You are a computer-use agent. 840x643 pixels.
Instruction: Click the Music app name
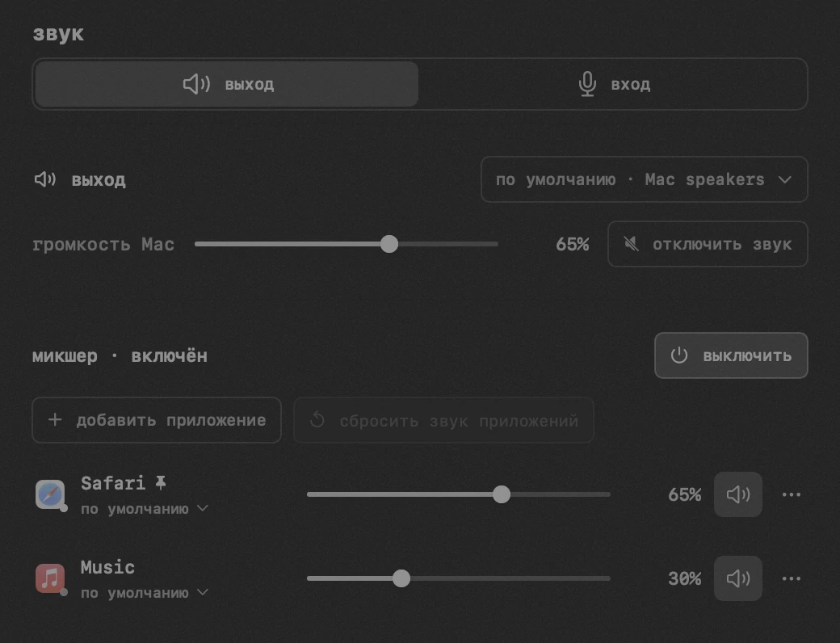107,567
